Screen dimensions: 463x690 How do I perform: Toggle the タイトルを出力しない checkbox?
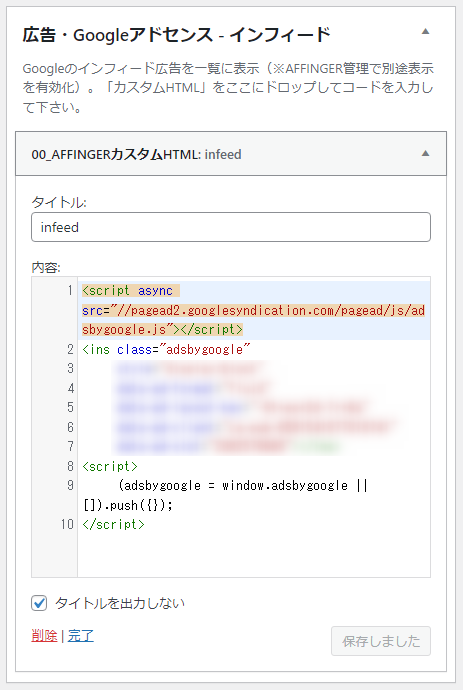[39, 603]
